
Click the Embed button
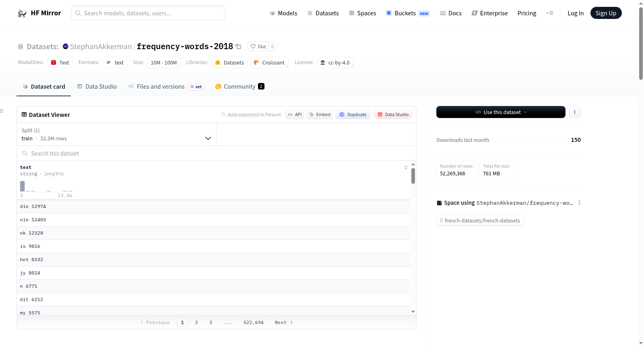click(320, 114)
